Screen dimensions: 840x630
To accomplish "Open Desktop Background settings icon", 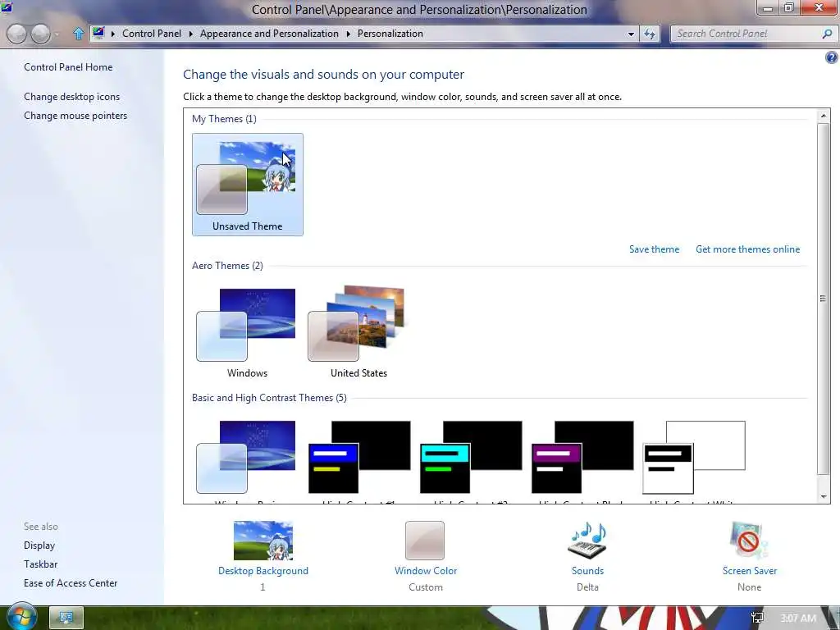I will pos(263,541).
